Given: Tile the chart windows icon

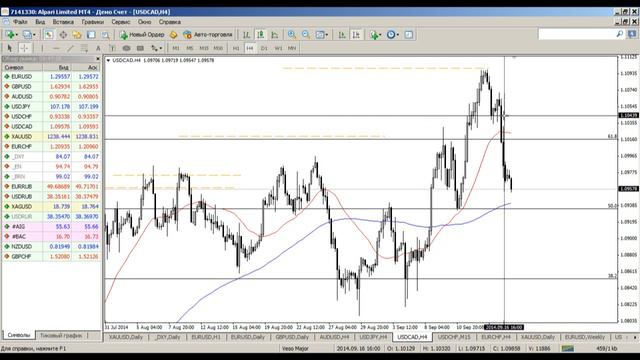Looking at the screenshot, I should 320,35.
